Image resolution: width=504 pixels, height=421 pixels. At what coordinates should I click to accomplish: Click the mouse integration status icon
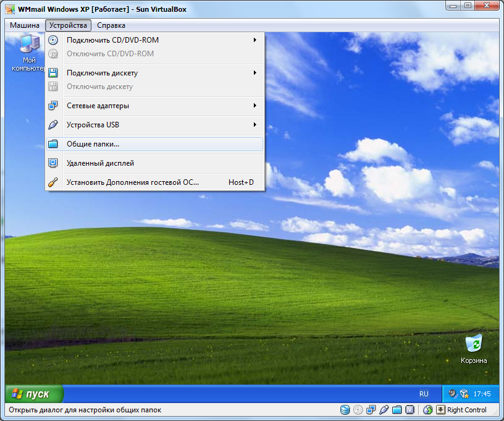(428, 410)
